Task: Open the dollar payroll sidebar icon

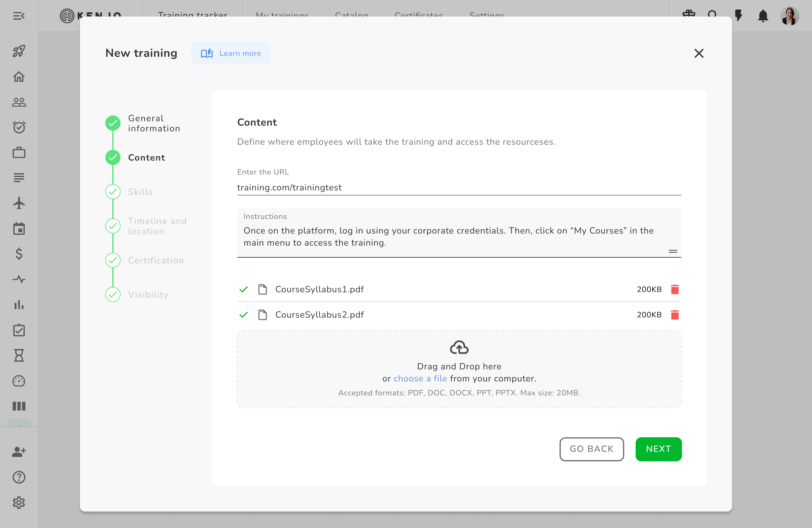Action: tap(19, 254)
